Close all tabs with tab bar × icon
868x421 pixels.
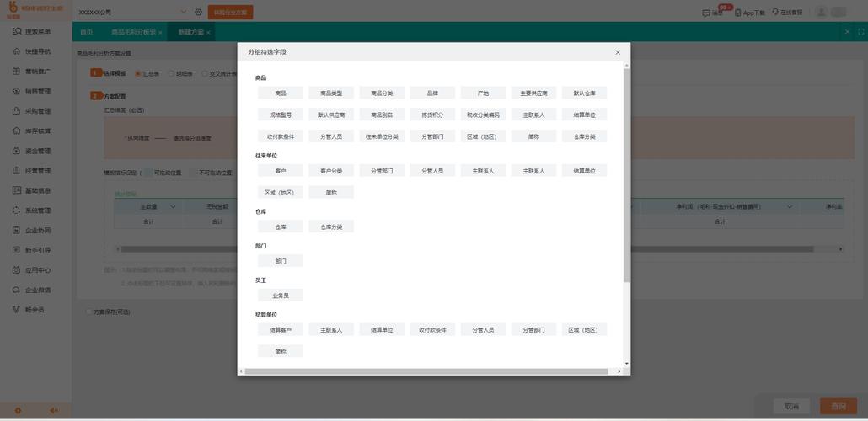click(848, 32)
